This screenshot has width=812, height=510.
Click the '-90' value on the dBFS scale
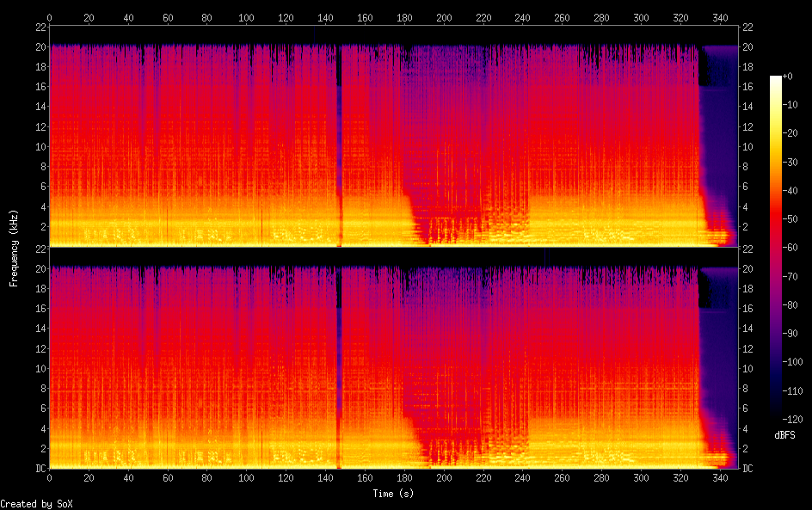coord(790,334)
